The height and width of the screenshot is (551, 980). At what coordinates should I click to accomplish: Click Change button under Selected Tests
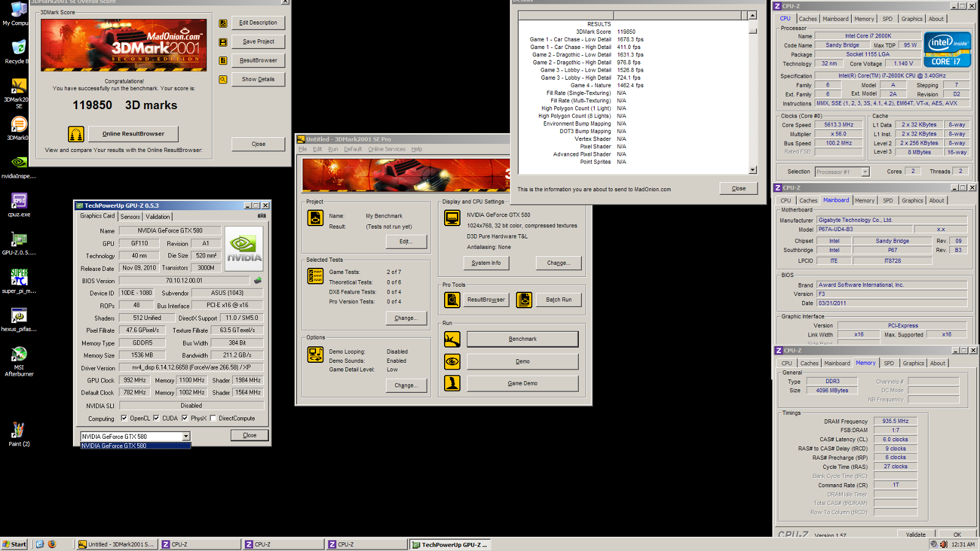(406, 318)
